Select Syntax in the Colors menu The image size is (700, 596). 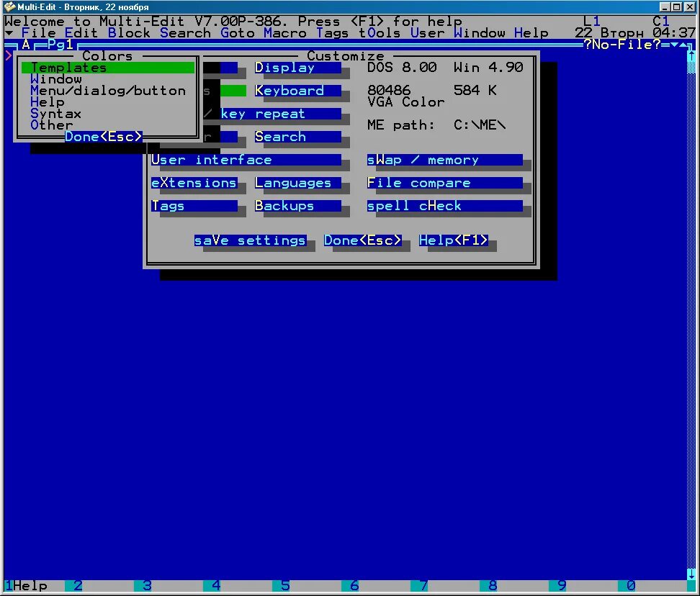pyautogui.click(x=55, y=114)
